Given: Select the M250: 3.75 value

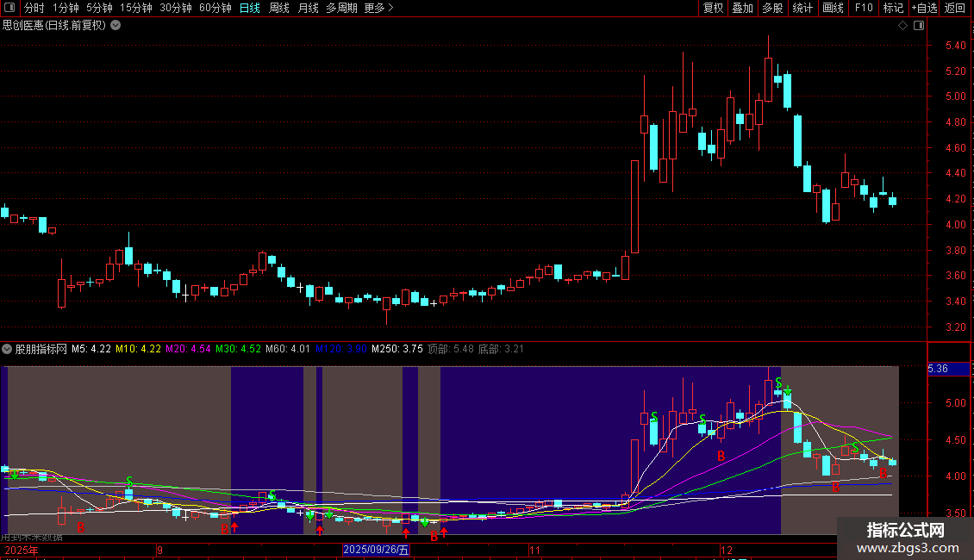Looking at the screenshot, I should coord(397,349).
